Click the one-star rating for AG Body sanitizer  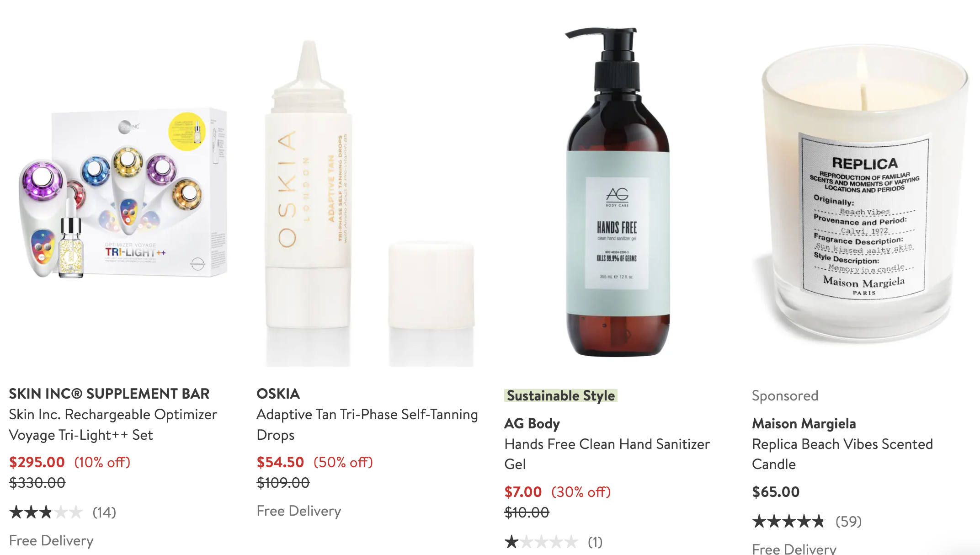tap(541, 542)
